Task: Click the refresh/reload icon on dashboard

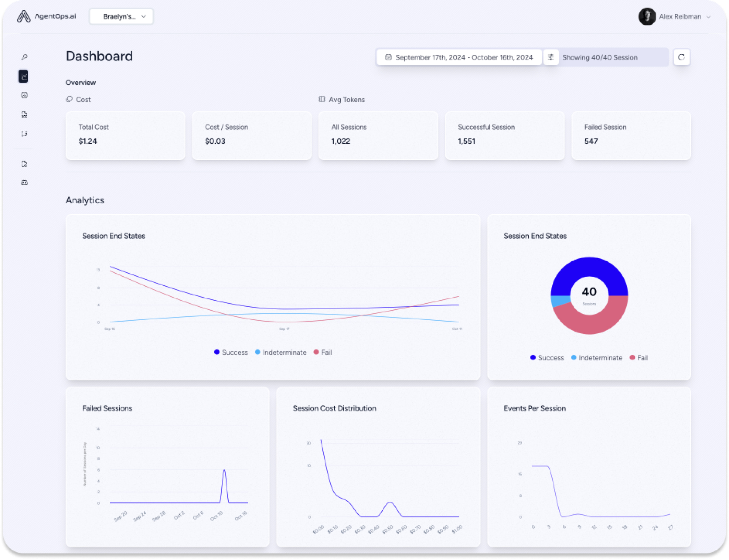Action: point(681,57)
